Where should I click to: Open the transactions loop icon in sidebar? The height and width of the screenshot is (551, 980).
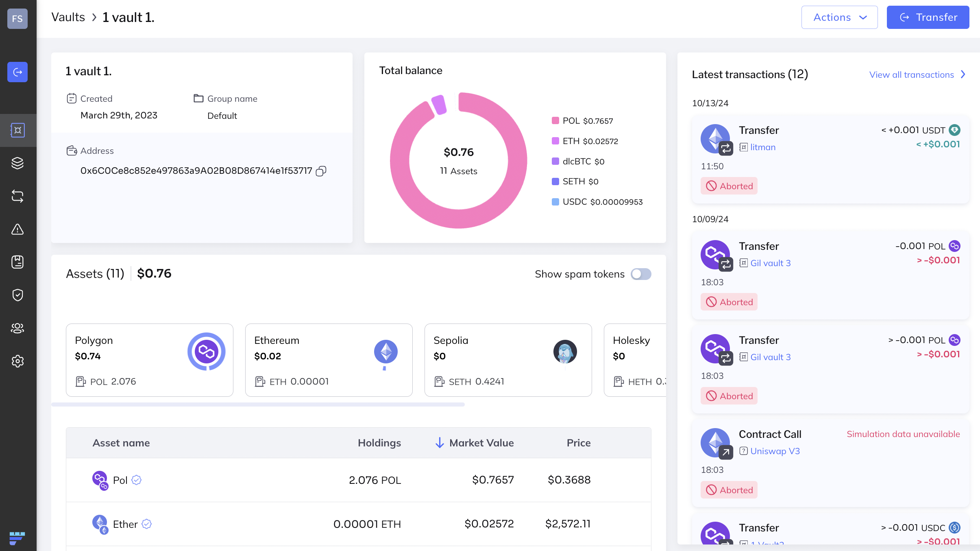(17, 196)
